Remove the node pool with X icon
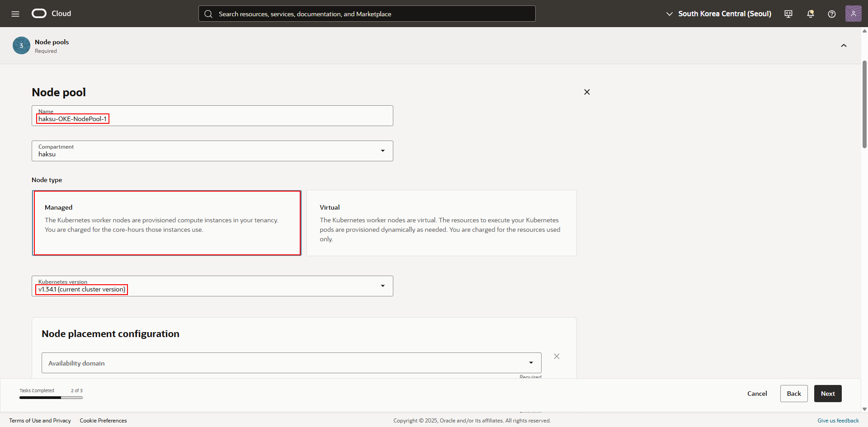The height and width of the screenshot is (427, 868). [x=587, y=92]
